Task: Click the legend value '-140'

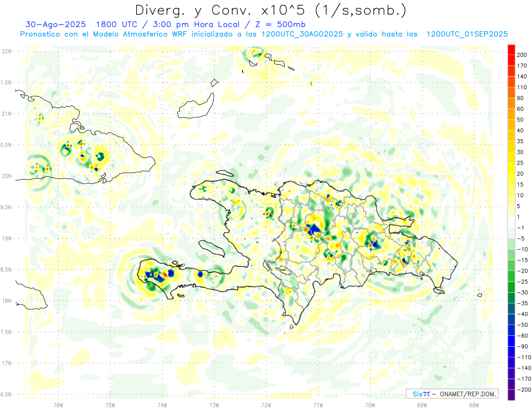Action: click(x=524, y=368)
